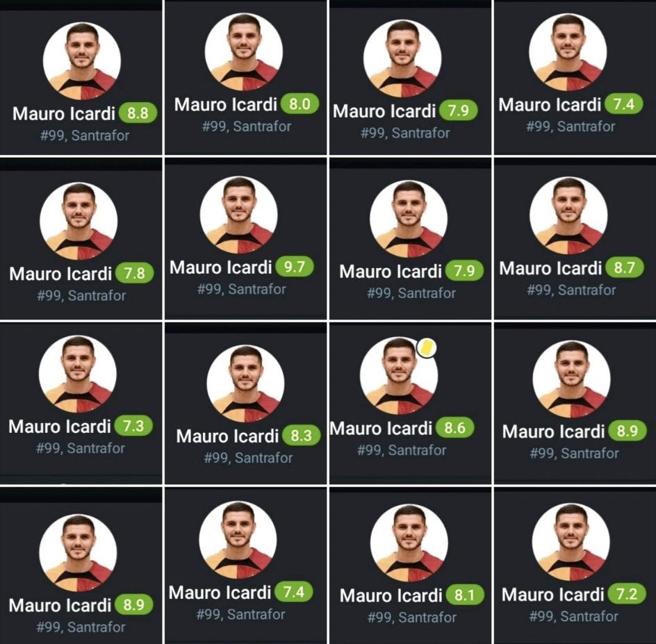Image resolution: width=656 pixels, height=644 pixels.
Task: Open player avatar above the 9.7 rating
Action: pos(238,215)
